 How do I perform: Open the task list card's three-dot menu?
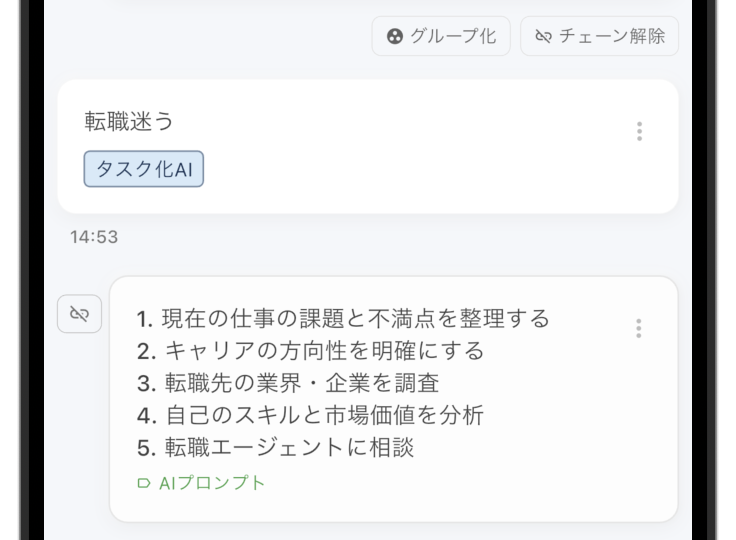638,328
